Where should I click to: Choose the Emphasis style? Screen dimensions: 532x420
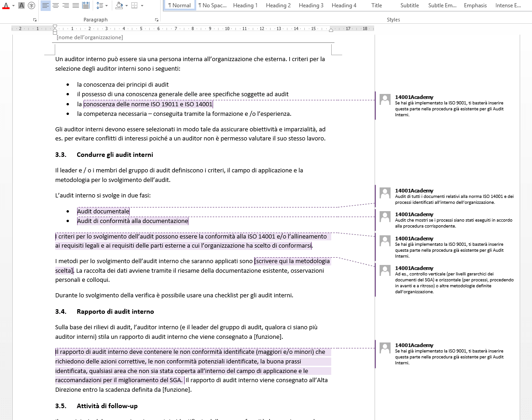(475, 5)
